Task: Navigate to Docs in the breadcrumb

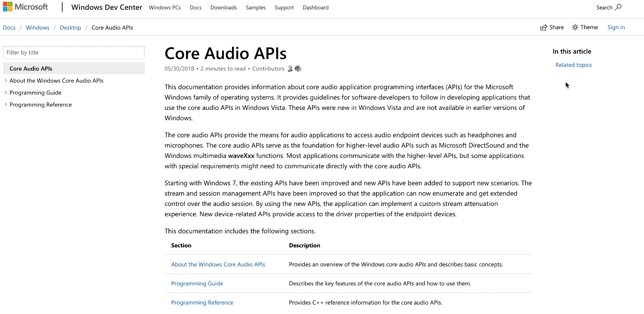Action: tap(9, 27)
